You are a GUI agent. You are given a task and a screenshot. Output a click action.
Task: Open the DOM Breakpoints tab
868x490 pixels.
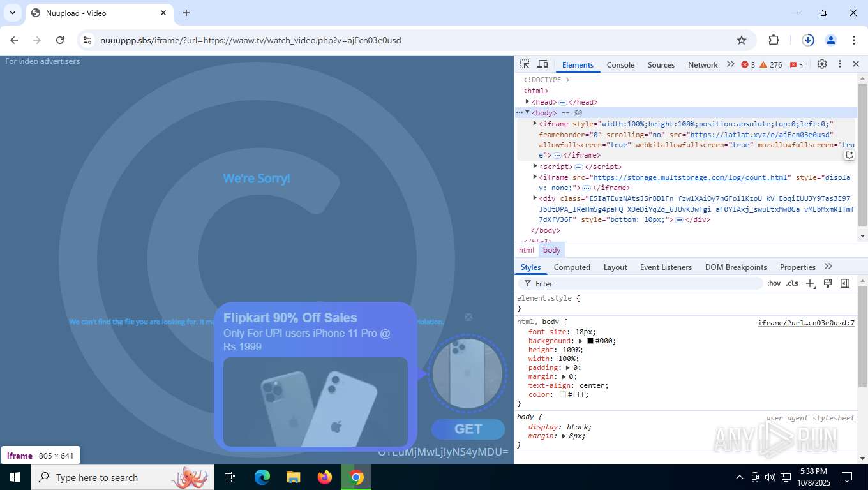[x=736, y=267]
